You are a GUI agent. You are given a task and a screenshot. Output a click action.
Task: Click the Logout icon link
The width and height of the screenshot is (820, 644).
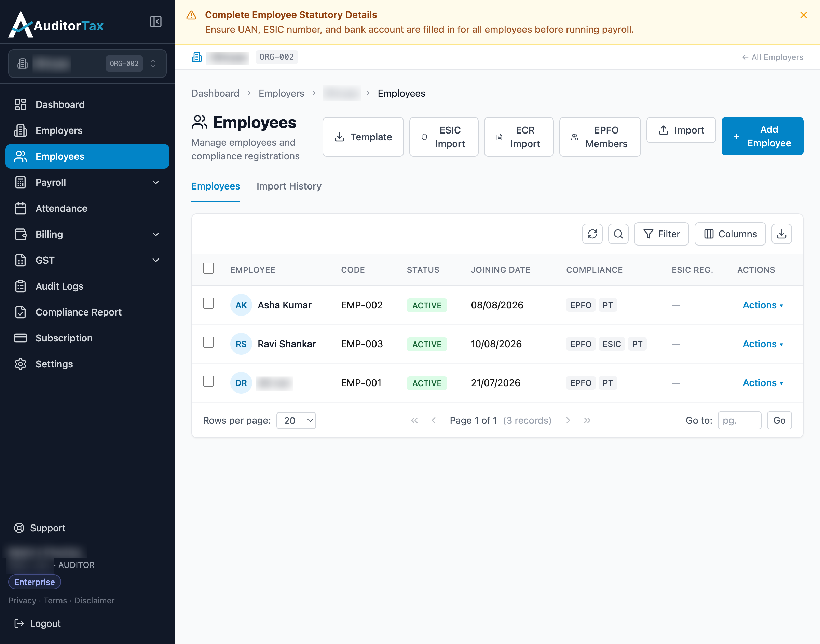coord(37,624)
